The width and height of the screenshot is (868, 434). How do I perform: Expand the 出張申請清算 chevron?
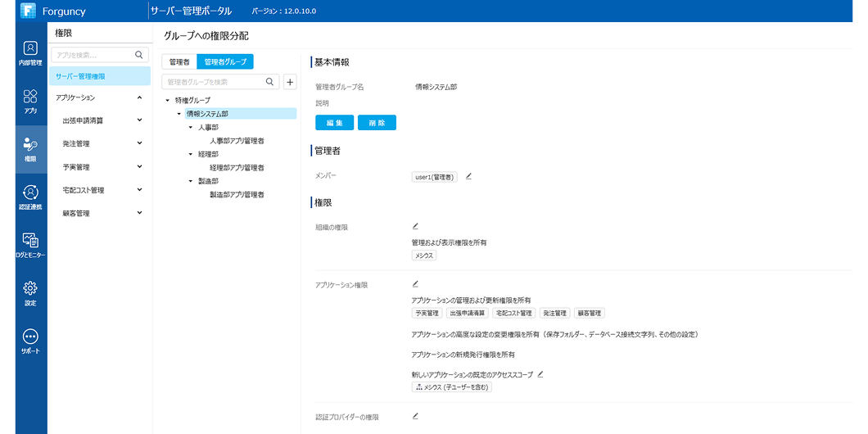[139, 120]
